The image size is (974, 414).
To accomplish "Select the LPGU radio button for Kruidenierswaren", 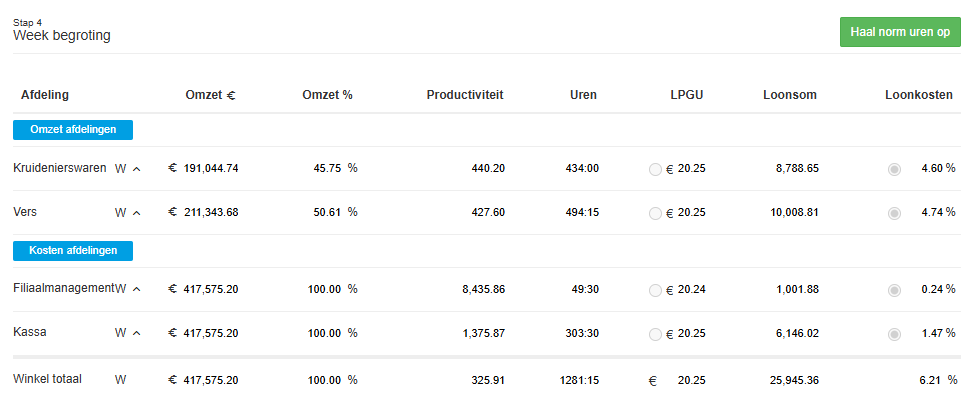I will [655, 169].
